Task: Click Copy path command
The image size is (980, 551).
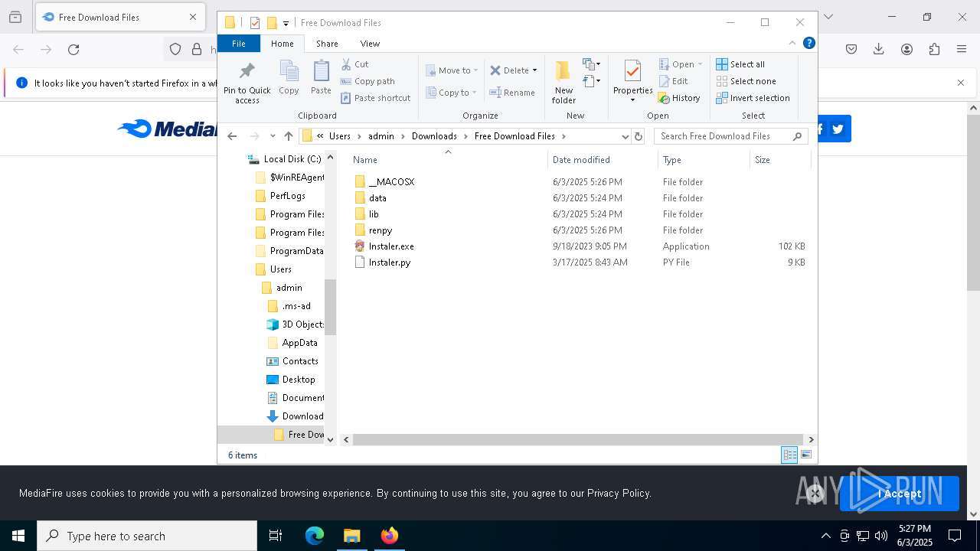Action: pyautogui.click(x=367, y=81)
